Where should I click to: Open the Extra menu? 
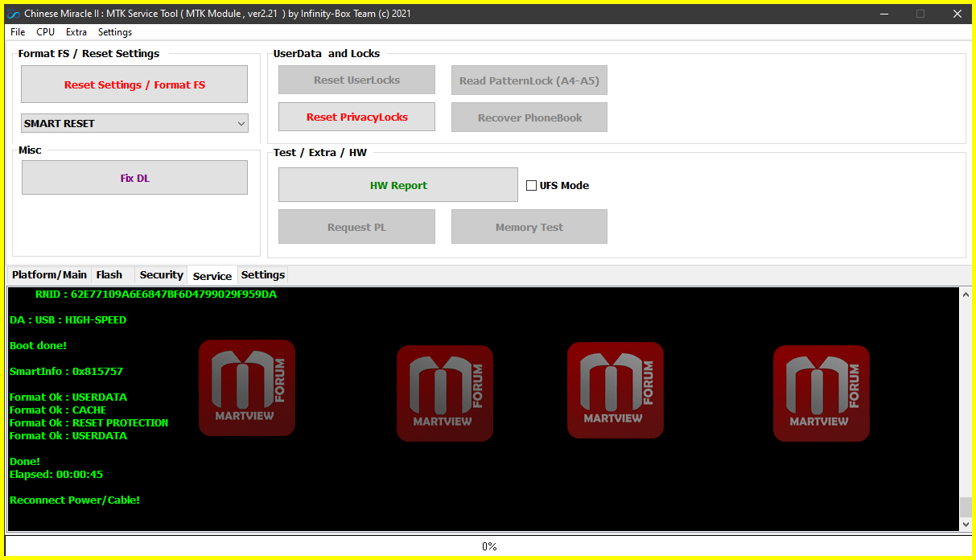(x=76, y=32)
